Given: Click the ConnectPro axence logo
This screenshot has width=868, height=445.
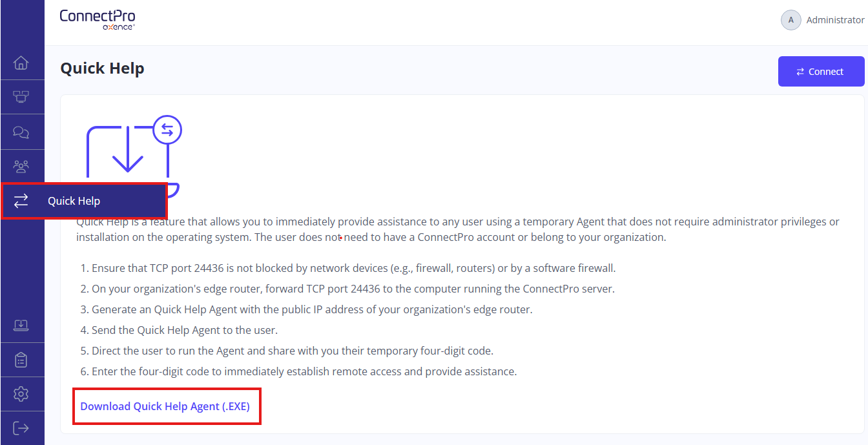Looking at the screenshot, I should coord(98,19).
